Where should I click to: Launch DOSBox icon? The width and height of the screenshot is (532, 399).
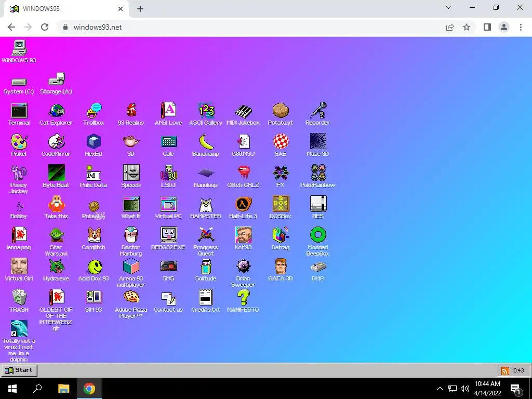[x=281, y=204]
